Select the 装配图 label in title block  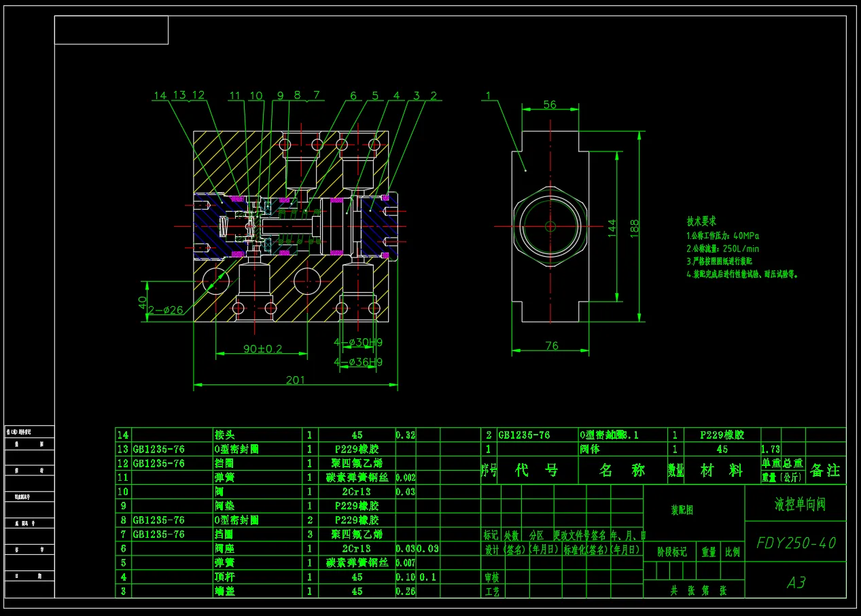click(x=682, y=509)
